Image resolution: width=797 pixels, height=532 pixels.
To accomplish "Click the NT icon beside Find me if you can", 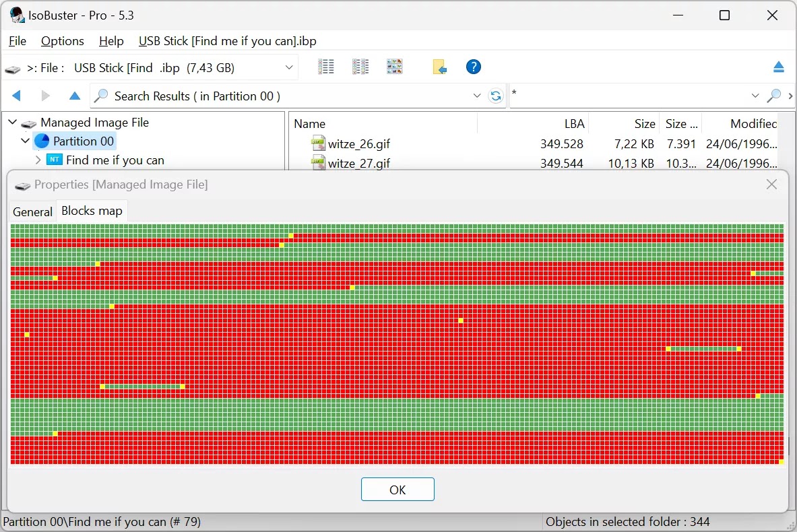I will pyautogui.click(x=55, y=160).
